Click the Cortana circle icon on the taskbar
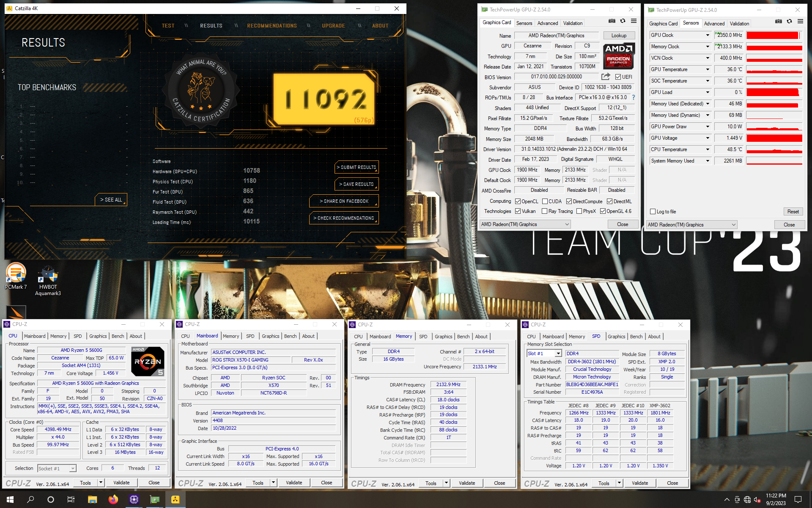 coord(51,500)
